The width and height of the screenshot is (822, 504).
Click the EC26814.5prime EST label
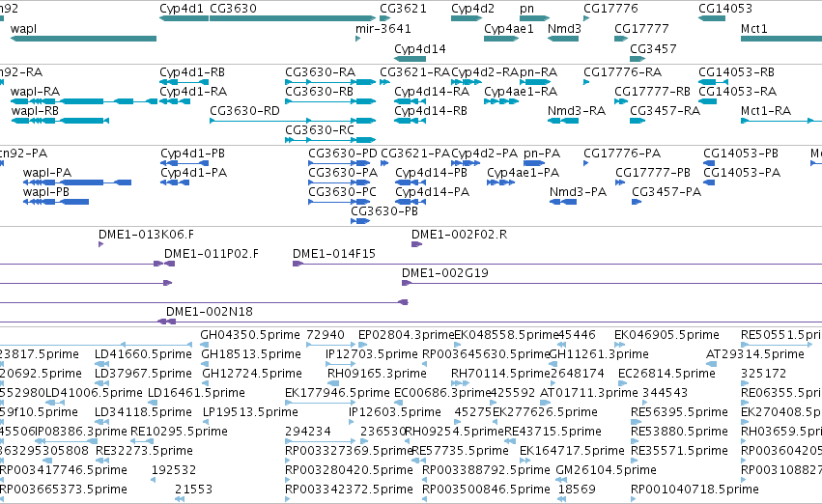click(x=666, y=374)
